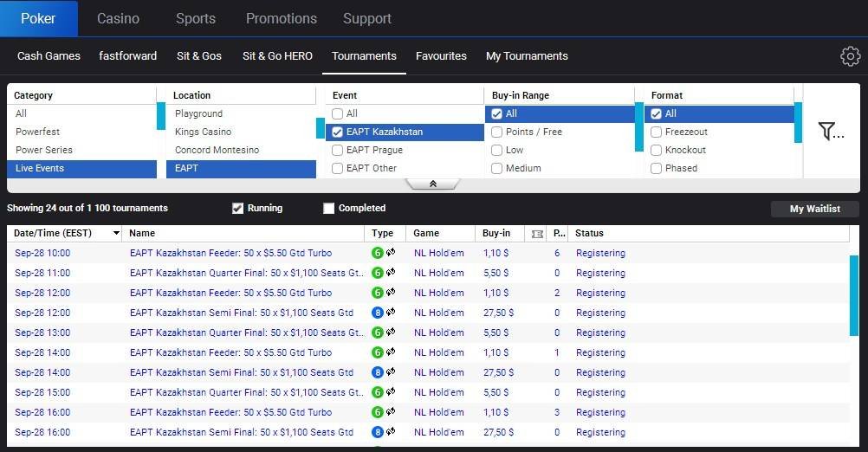The width and height of the screenshot is (868, 452).
Task: Open the Sep-28 13:00 Quarter Final tournament
Action: click(246, 333)
